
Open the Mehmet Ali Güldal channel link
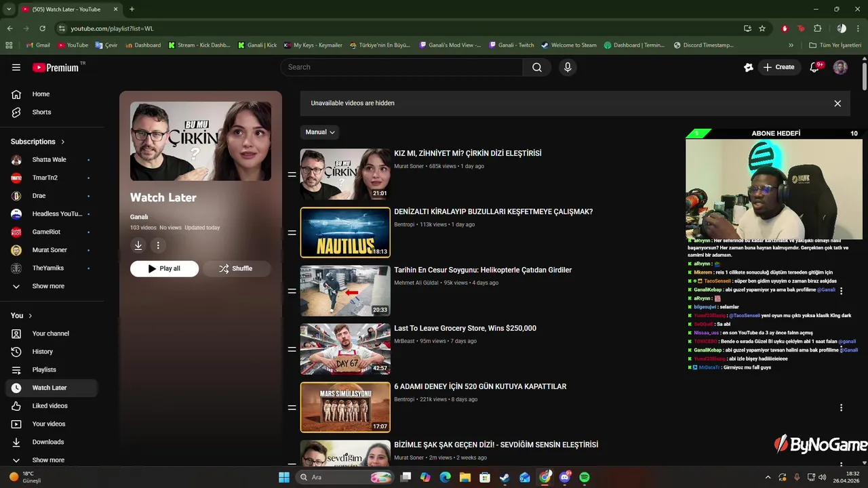coord(417,283)
